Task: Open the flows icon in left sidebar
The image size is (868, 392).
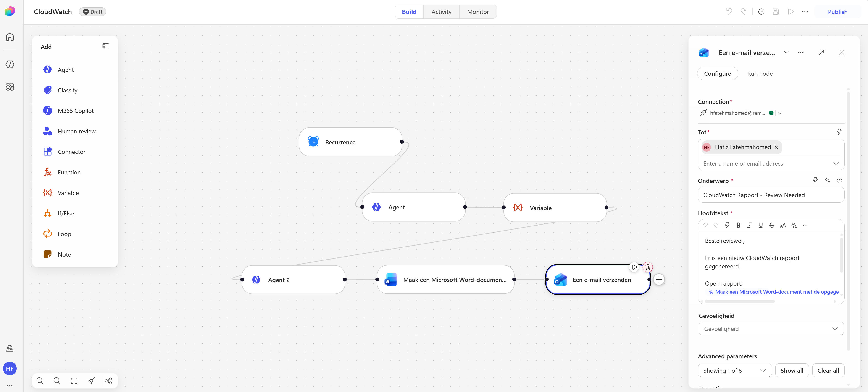Action: [x=10, y=86]
